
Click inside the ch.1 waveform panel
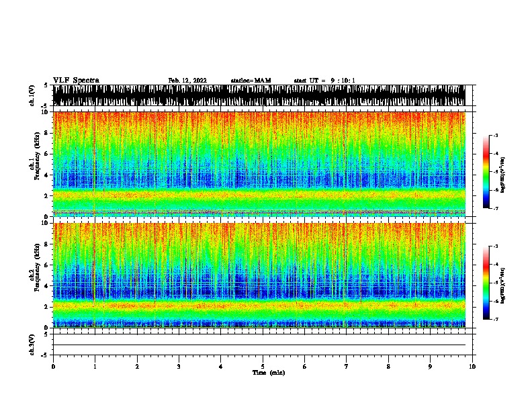tap(259, 95)
